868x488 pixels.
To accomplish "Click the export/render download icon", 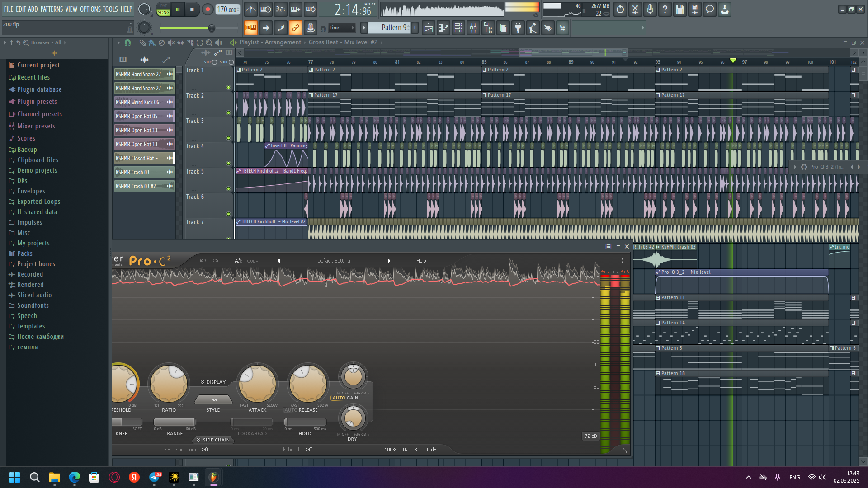I will pyautogui.click(x=725, y=9).
